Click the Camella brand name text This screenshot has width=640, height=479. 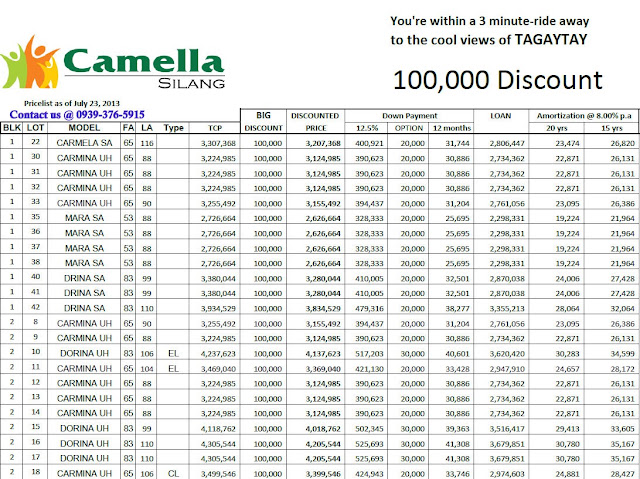click(144, 61)
